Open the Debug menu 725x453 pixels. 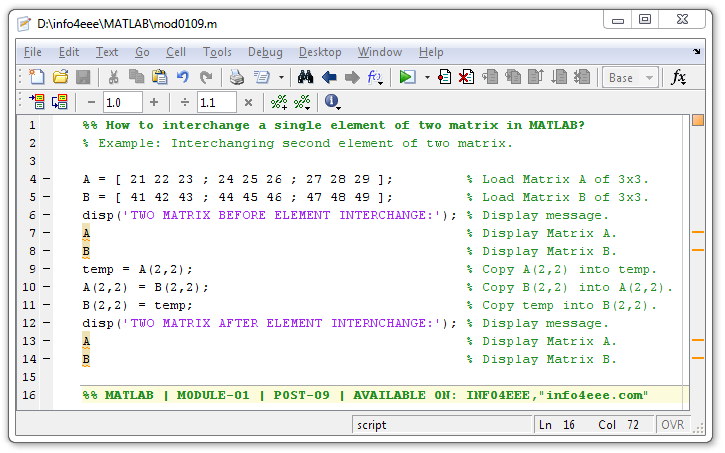pos(265,52)
